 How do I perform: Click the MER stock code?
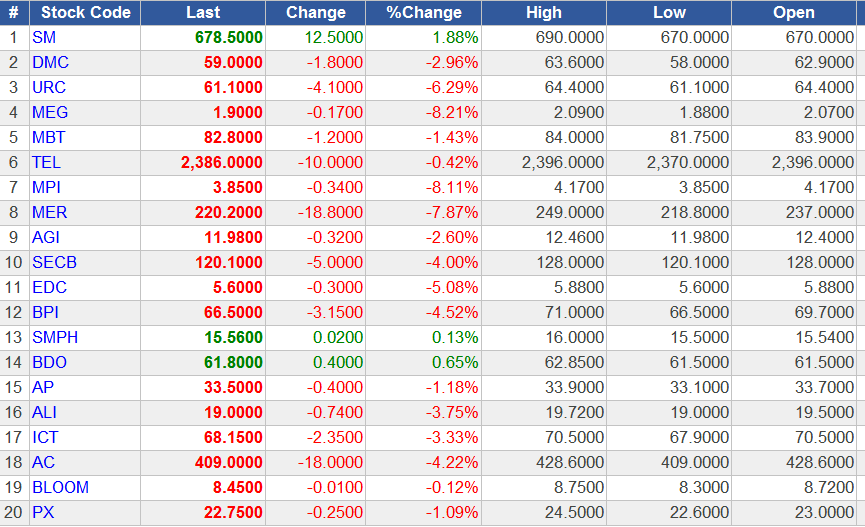tap(50, 212)
